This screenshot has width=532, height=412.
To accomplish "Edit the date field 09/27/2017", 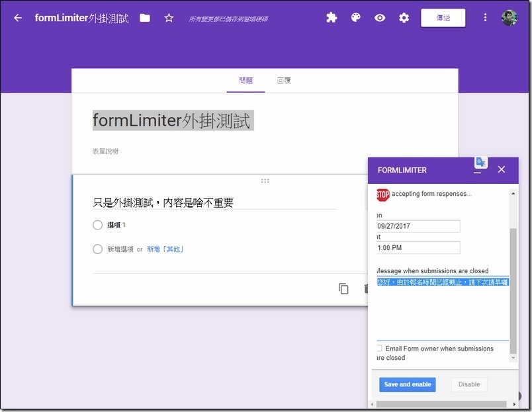I will [x=418, y=226].
